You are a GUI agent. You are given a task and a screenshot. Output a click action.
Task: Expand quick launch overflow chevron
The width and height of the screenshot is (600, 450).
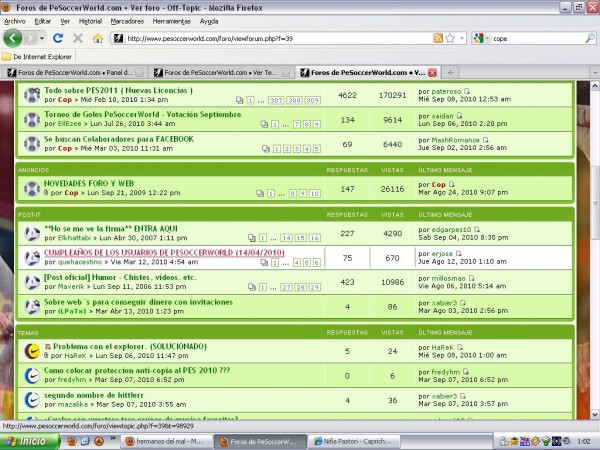(113, 438)
